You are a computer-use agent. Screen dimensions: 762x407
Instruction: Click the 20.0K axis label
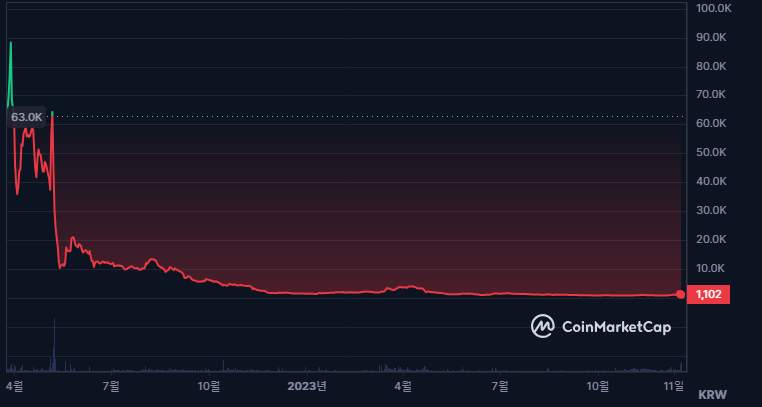[x=711, y=239]
